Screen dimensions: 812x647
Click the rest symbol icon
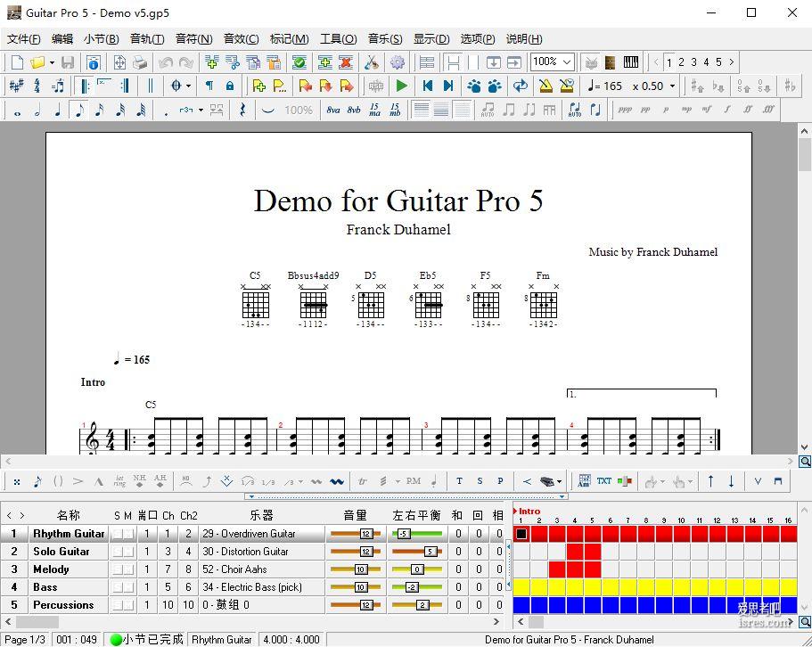point(242,111)
